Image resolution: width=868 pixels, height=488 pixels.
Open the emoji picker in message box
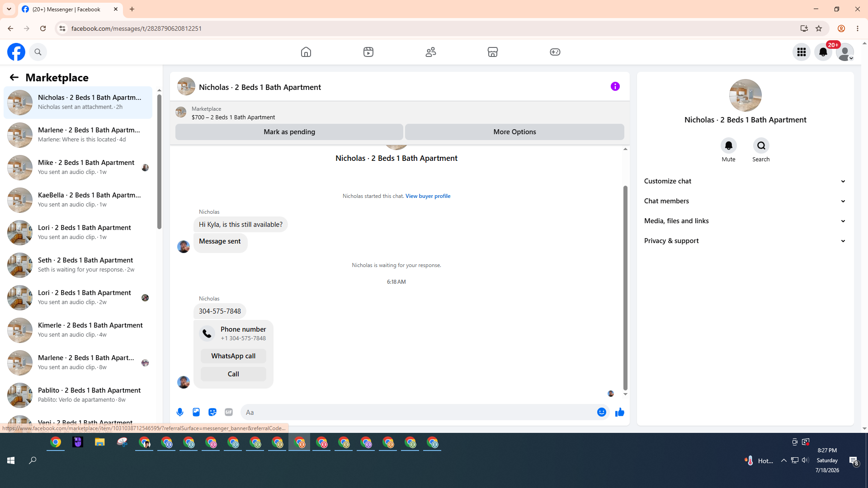[x=602, y=412]
